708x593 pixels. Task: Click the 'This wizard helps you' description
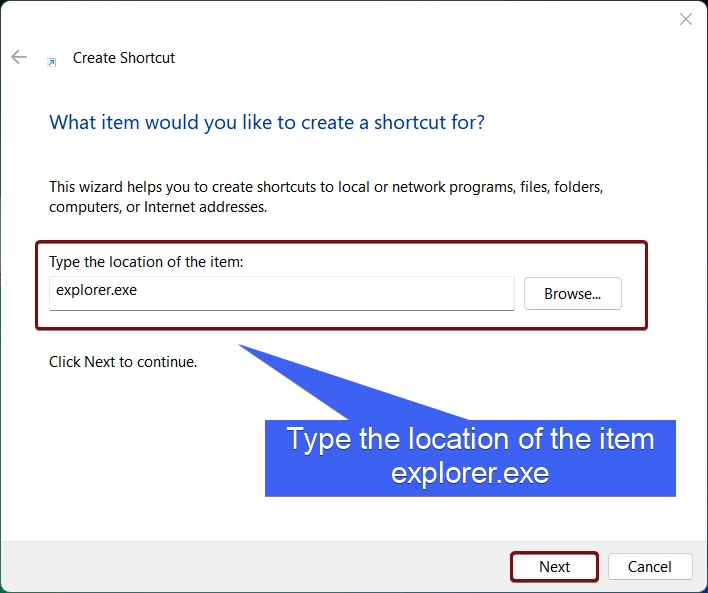click(x=326, y=197)
